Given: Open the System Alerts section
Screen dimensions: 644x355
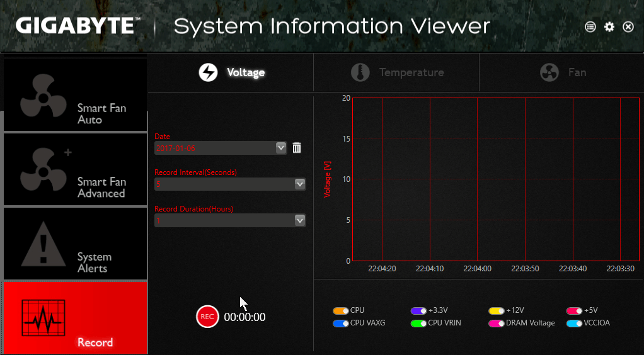Looking at the screenshot, I should click(75, 244).
